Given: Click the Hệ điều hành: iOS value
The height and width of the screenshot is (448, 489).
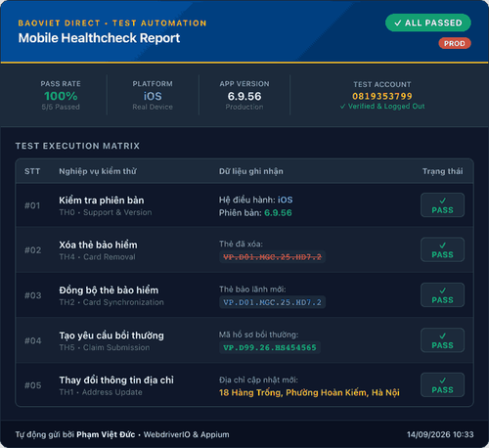Looking at the screenshot, I should point(256,200).
